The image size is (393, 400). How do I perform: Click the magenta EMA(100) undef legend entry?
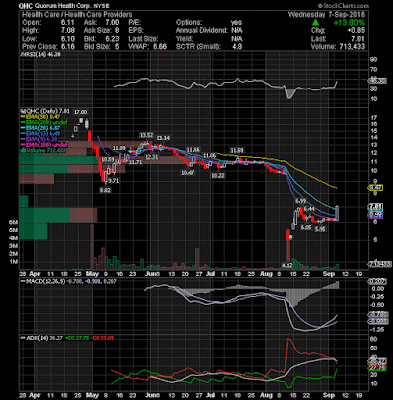click(44, 145)
